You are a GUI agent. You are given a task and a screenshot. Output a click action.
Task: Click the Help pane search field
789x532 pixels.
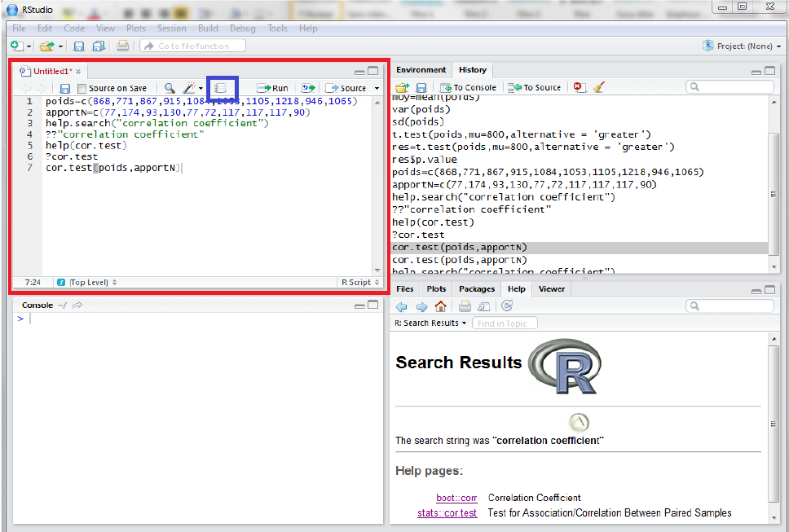[x=729, y=306]
